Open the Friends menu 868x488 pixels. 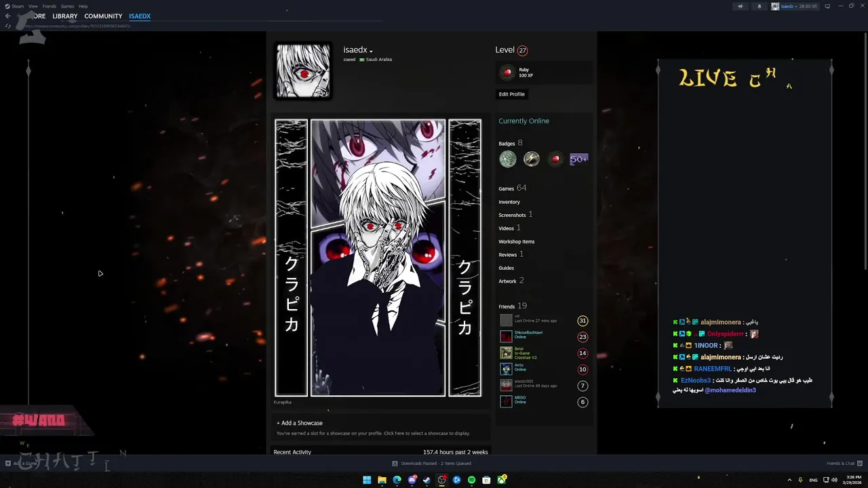pyautogui.click(x=50, y=6)
